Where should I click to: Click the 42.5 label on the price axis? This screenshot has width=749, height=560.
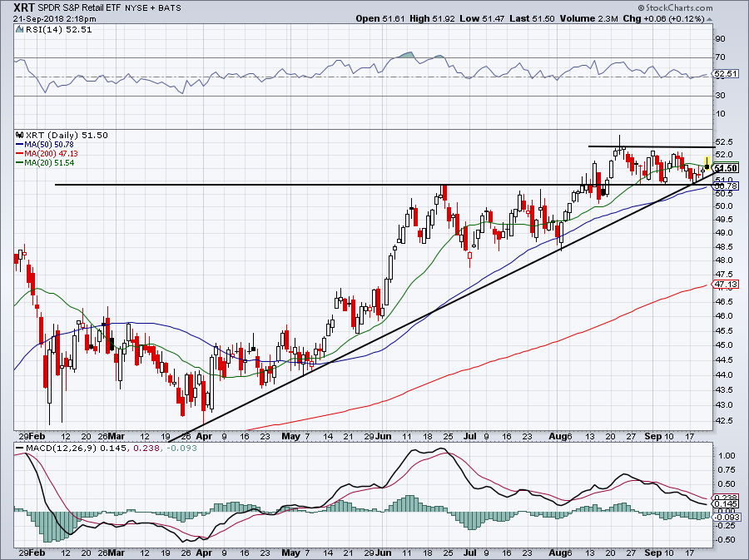(724, 420)
